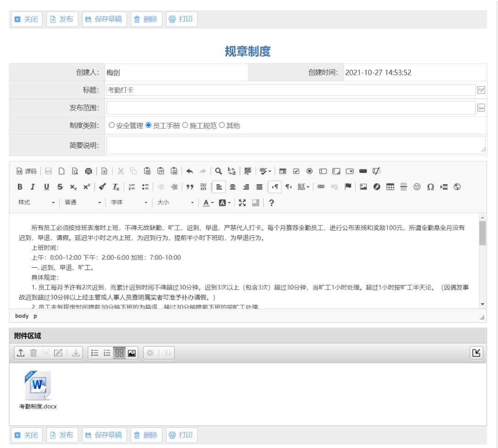Toggle bold formatting in the editor
Screen dimensions: 498x448
click(x=20, y=187)
